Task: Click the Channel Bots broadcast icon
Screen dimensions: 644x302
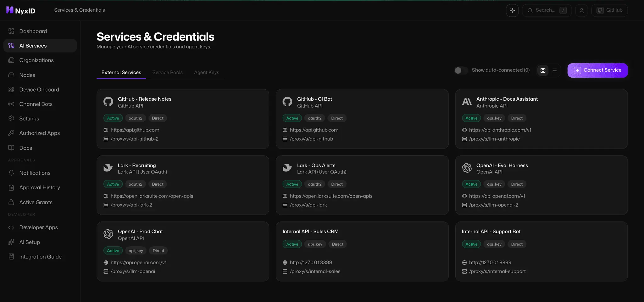Action: (11, 104)
